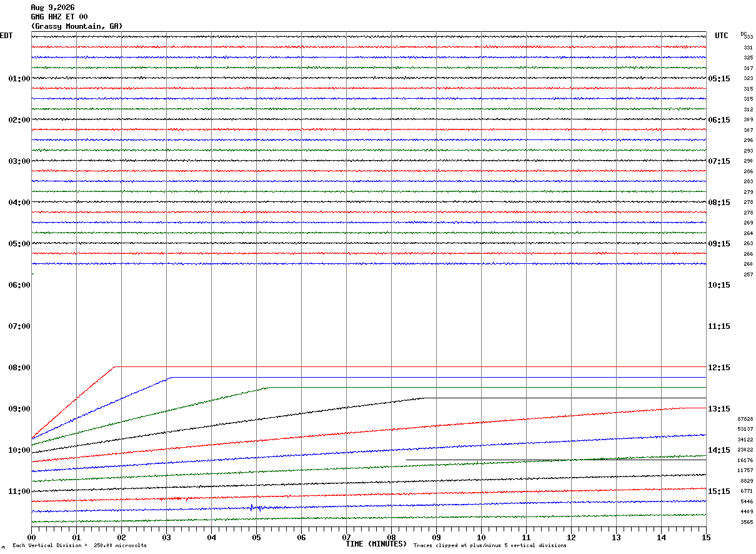Click the vertical division 250.00 microvolts note
The height and width of the screenshot is (554, 756).
[79, 546]
